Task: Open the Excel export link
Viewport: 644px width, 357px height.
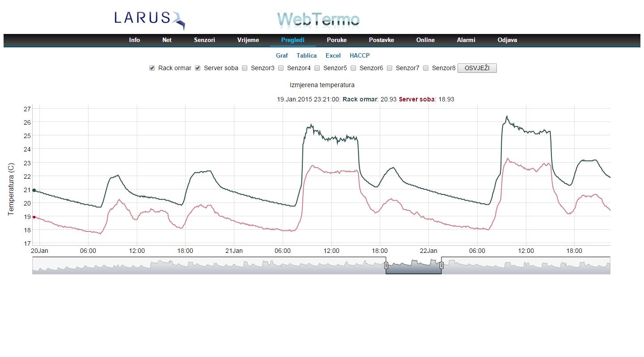Action: click(x=333, y=56)
